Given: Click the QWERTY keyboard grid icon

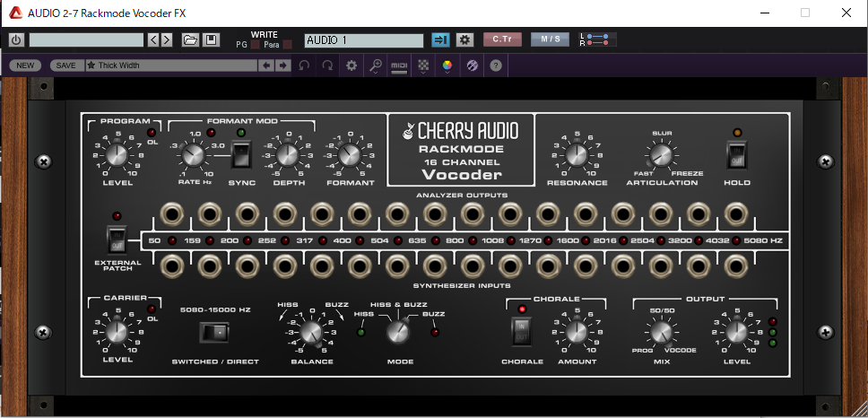Looking at the screenshot, I should (x=423, y=65).
